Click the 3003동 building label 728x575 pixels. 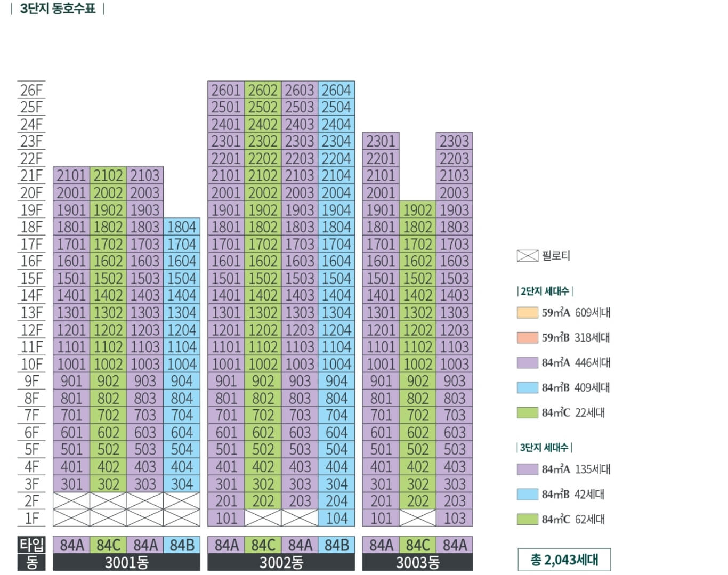coord(418,562)
